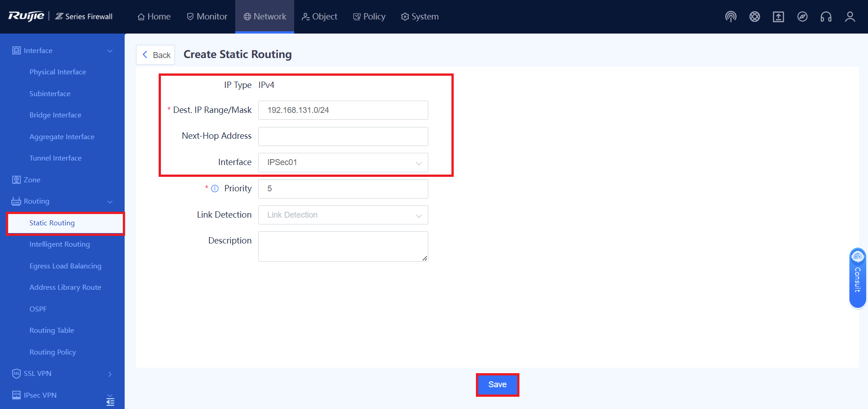
Task: Collapse the Routing menu section
Action: tap(110, 201)
